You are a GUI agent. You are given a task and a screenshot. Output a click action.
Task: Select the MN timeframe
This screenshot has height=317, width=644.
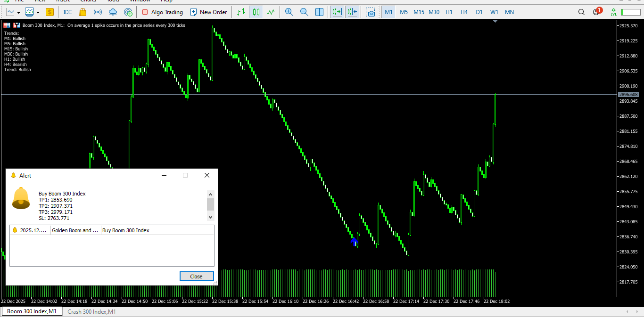pyautogui.click(x=509, y=12)
